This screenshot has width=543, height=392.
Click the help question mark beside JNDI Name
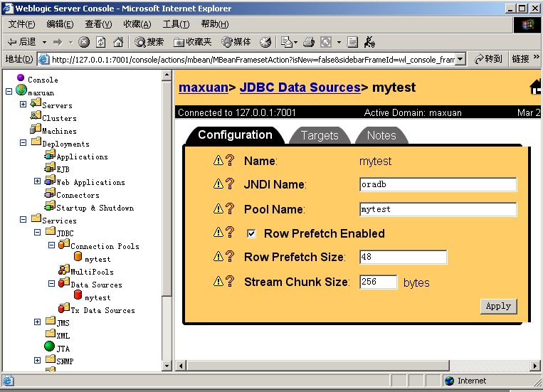[x=230, y=184]
